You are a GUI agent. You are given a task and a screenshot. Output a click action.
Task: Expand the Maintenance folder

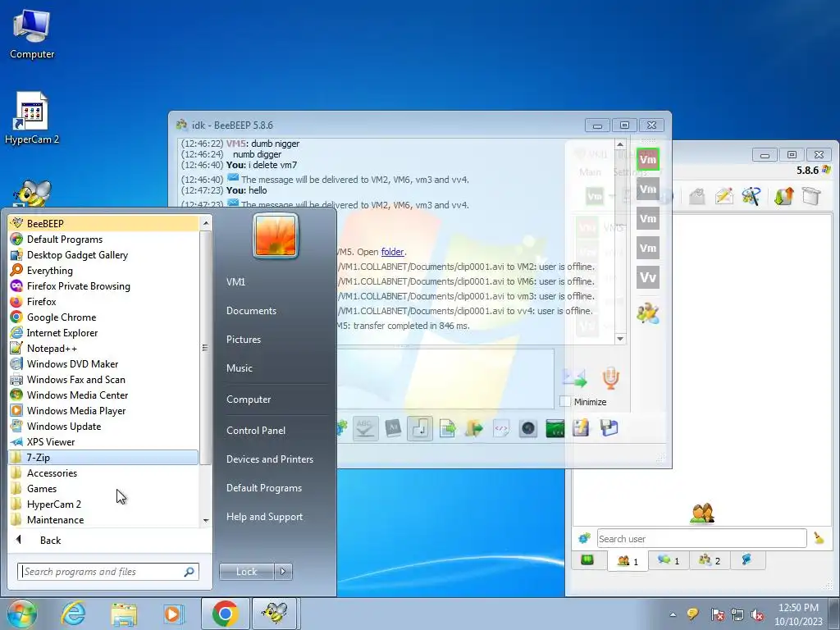click(x=103, y=519)
